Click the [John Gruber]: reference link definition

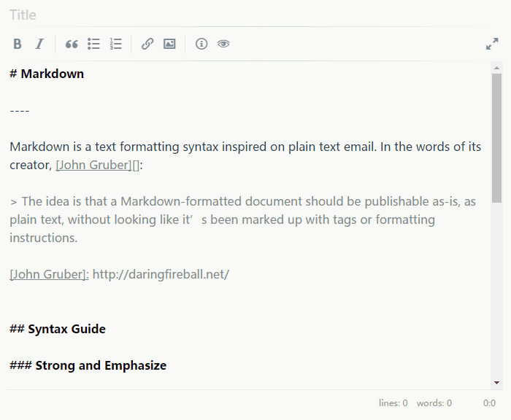(49, 274)
